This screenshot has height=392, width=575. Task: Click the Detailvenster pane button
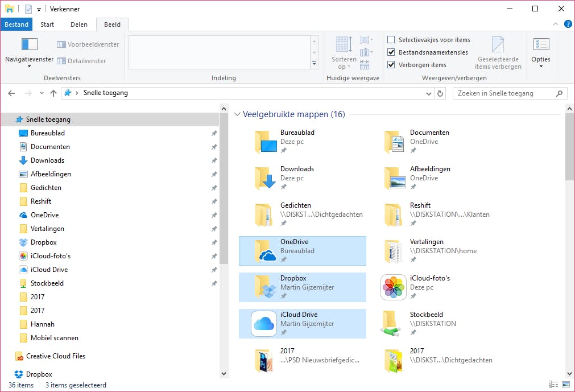(81, 61)
